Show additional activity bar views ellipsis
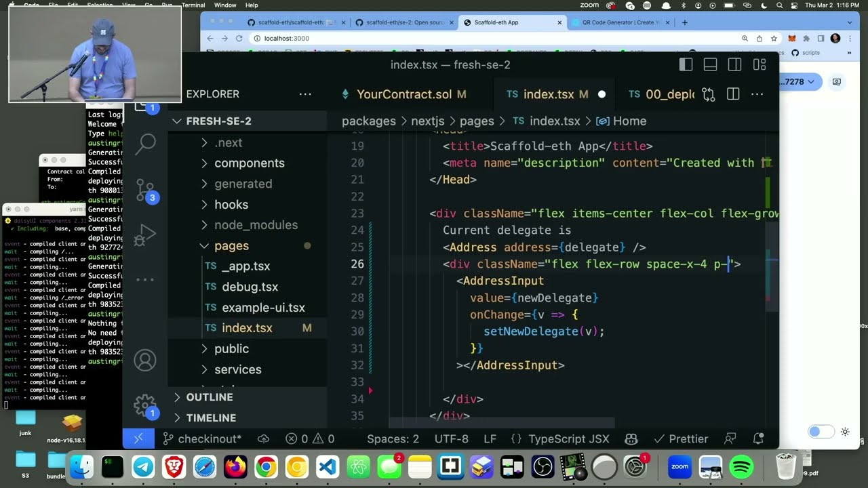The image size is (868, 488). point(145,280)
